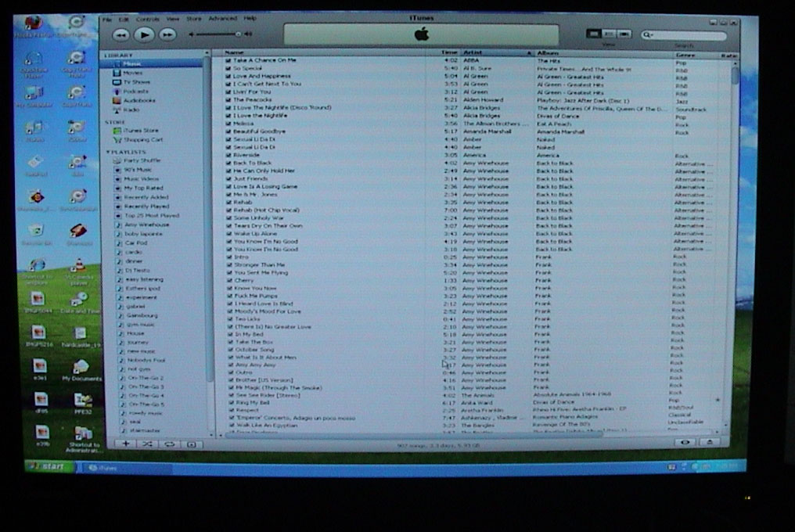Viewport: 795px width, 532px height.
Task: Click the song list vertical scrollbar
Action: [736, 76]
